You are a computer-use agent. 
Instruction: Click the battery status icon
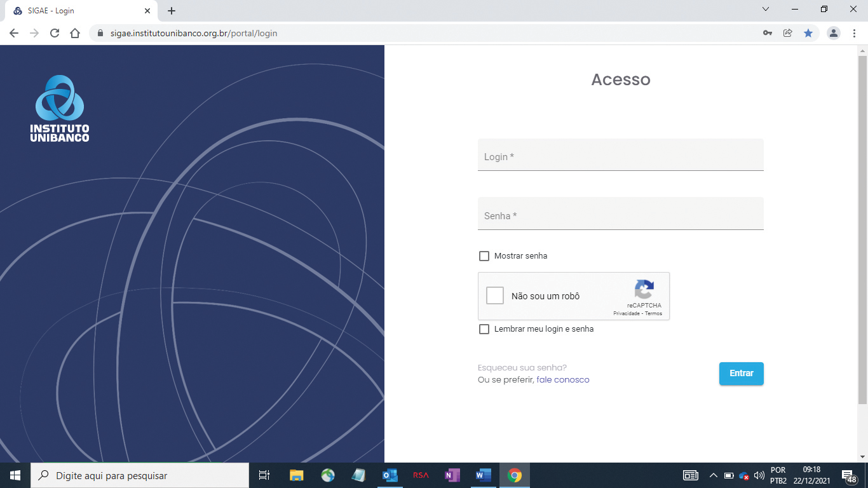click(x=729, y=475)
